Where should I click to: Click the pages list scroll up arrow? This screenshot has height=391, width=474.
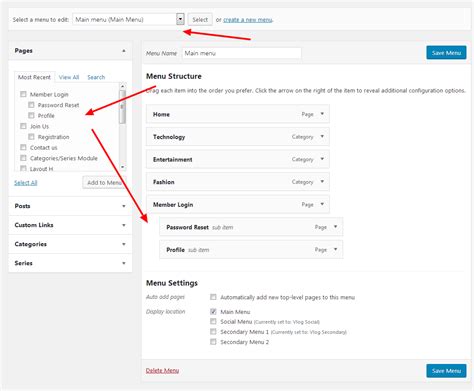(x=123, y=86)
